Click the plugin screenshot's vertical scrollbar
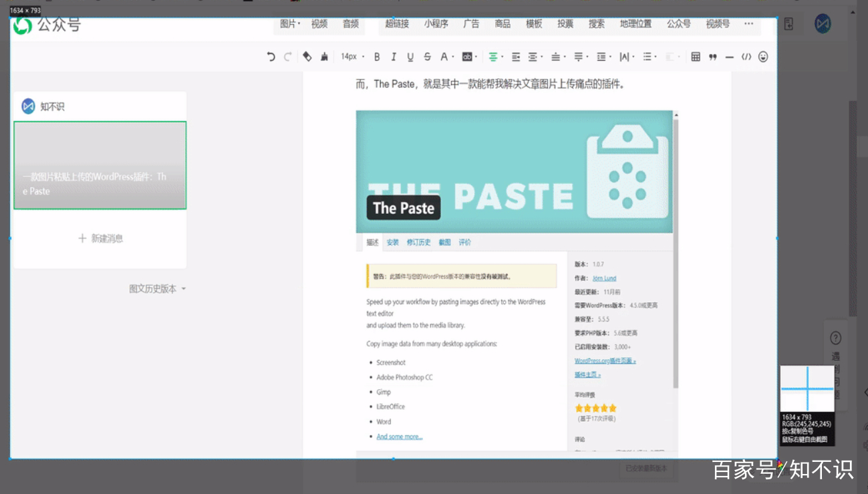The width and height of the screenshot is (868, 494). click(676, 254)
